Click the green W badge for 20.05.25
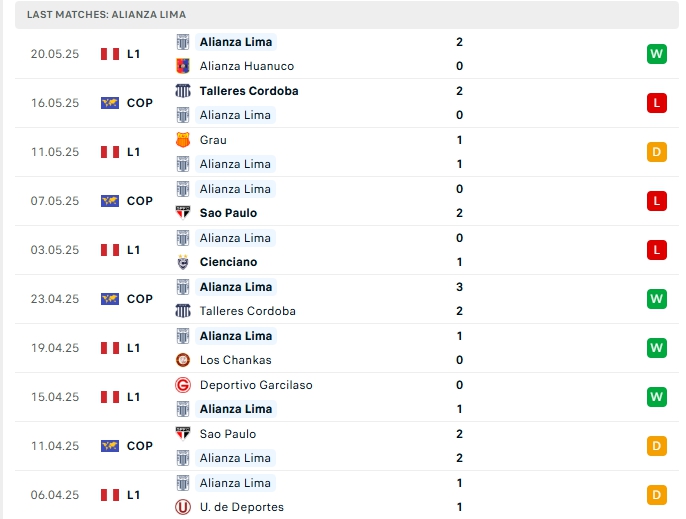 (656, 54)
